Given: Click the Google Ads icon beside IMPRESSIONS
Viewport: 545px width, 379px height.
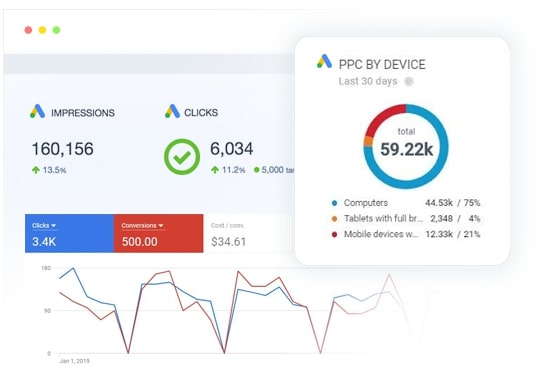Looking at the screenshot, I should pos(38,111).
